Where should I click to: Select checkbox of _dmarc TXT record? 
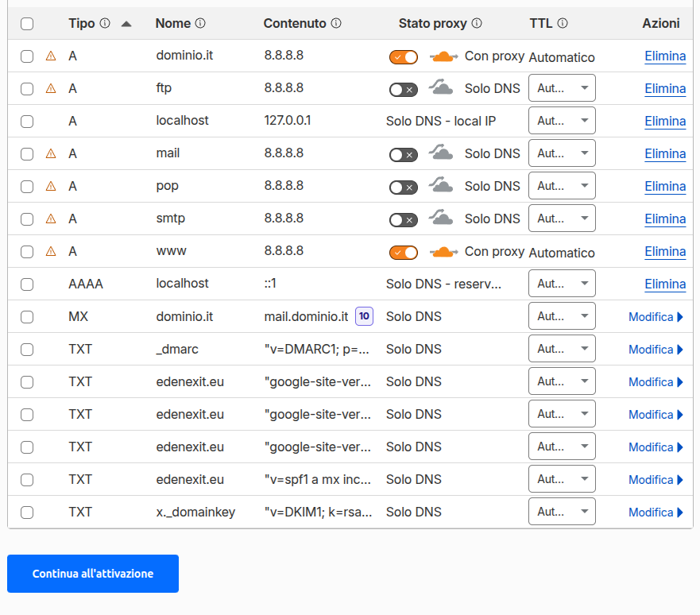pyautogui.click(x=27, y=350)
